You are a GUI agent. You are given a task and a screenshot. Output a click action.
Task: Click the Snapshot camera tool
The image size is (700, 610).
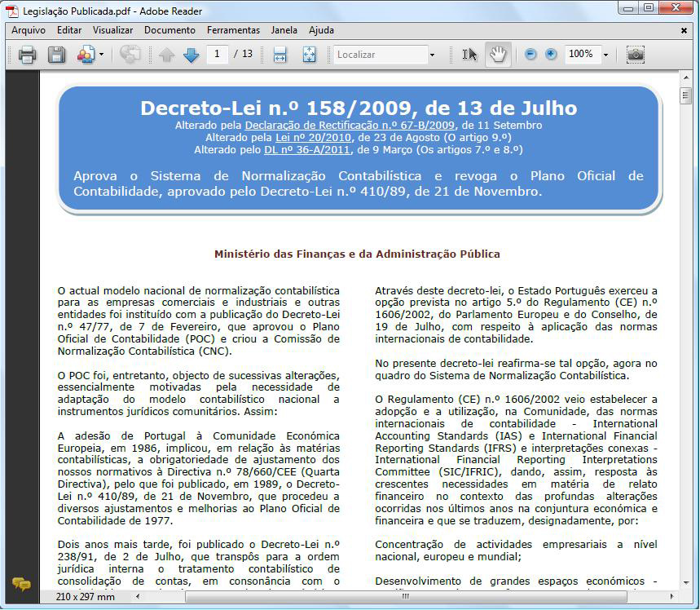635,55
